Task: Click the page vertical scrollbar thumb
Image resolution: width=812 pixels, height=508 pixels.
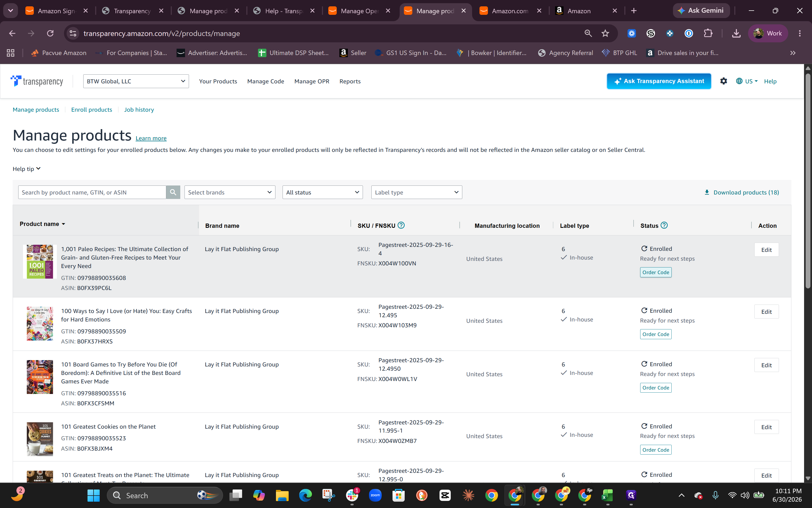Action: tap(808, 181)
